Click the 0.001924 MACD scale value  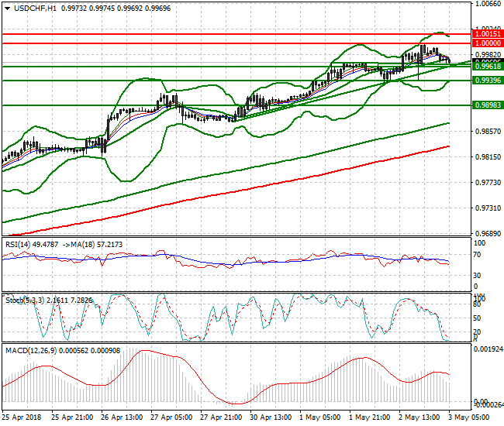tap(488, 349)
